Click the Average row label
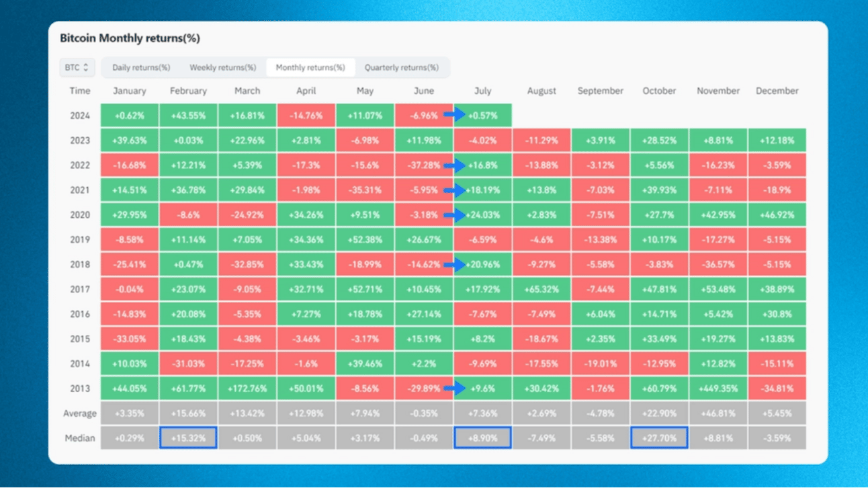Screen dimensions: 868x488 [80, 413]
